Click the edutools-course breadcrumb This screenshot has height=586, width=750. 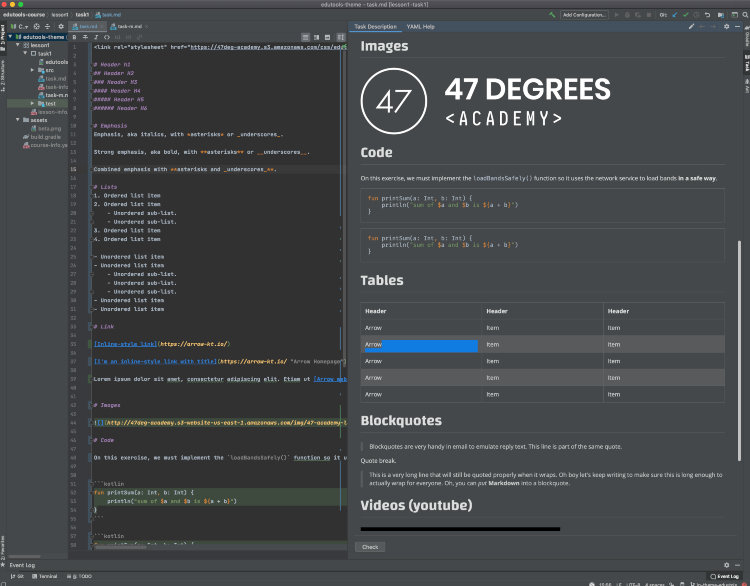click(x=23, y=15)
